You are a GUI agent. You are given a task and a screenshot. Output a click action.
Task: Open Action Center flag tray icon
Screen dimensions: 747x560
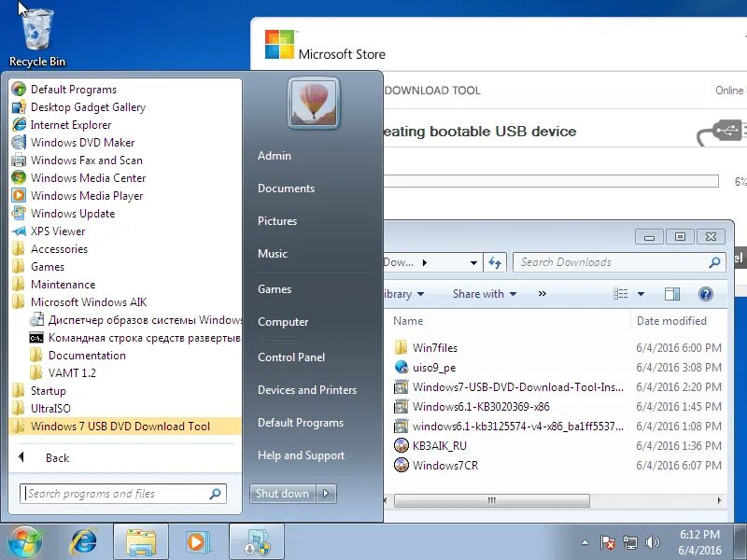(607, 542)
